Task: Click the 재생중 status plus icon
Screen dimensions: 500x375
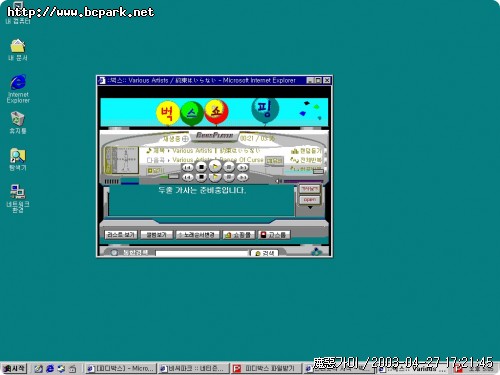Action: coord(185,138)
